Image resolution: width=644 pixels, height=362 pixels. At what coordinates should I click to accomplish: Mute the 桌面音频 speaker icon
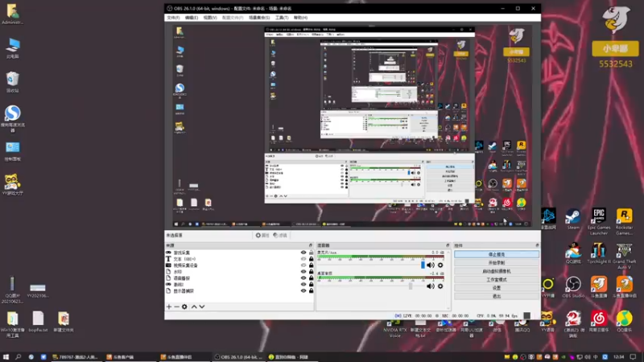(430, 286)
